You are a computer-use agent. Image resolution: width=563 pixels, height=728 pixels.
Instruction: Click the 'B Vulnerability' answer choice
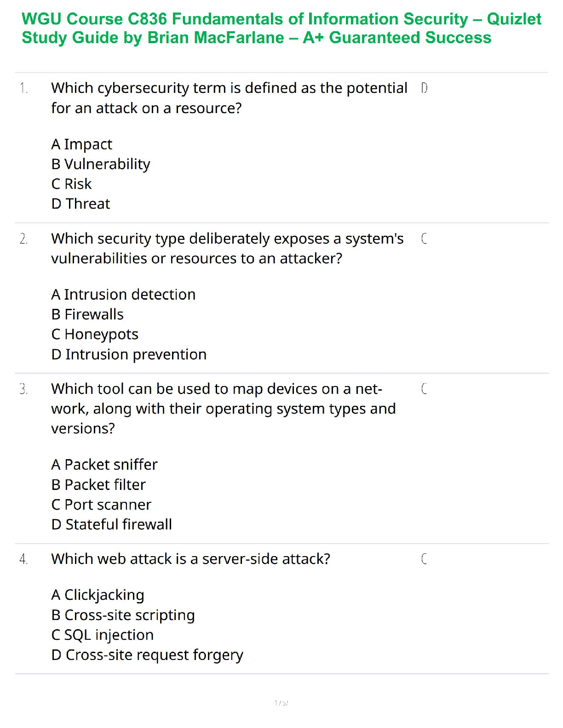[101, 164]
